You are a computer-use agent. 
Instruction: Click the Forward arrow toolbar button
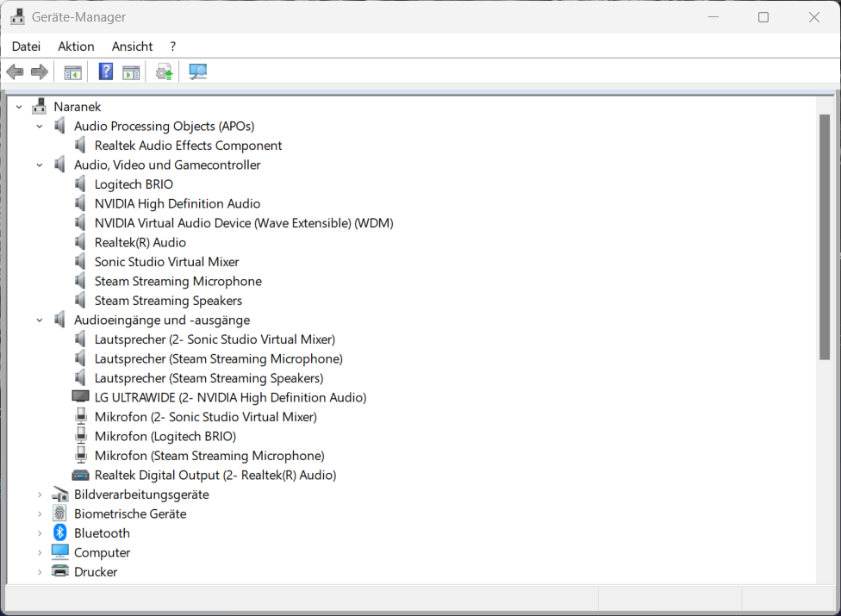coord(39,72)
